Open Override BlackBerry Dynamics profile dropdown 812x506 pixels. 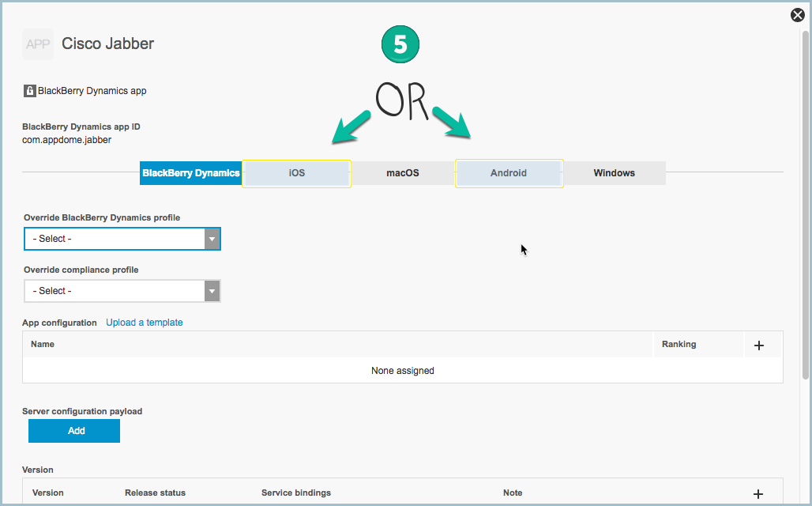pos(122,239)
